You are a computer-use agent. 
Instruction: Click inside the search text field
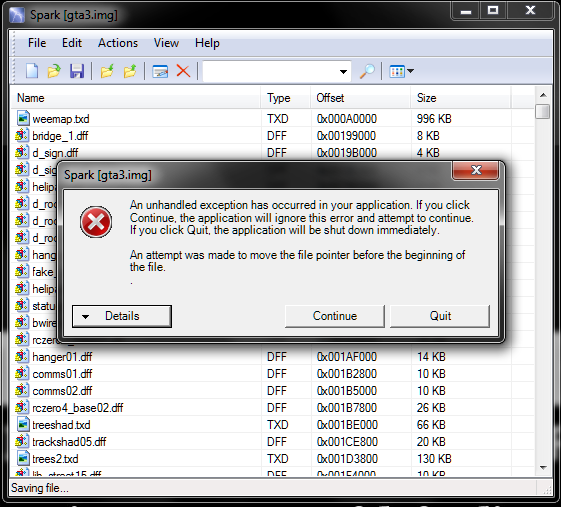click(270, 71)
